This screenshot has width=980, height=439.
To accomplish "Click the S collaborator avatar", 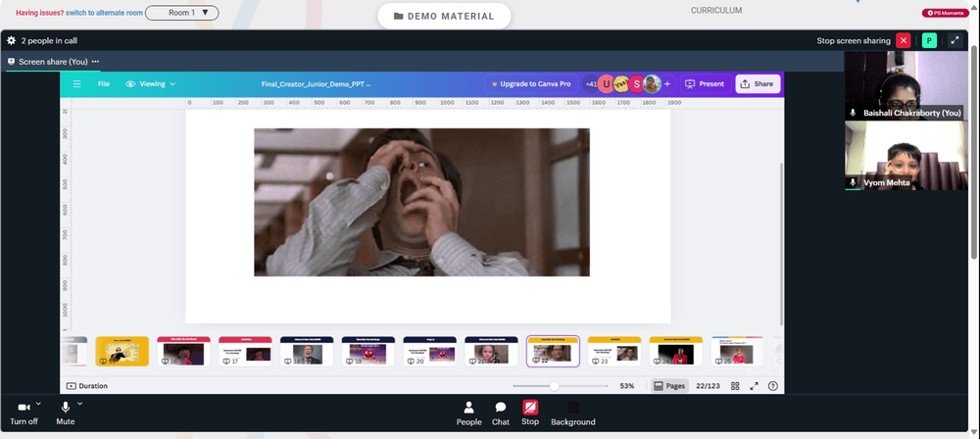I will [x=637, y=84].
